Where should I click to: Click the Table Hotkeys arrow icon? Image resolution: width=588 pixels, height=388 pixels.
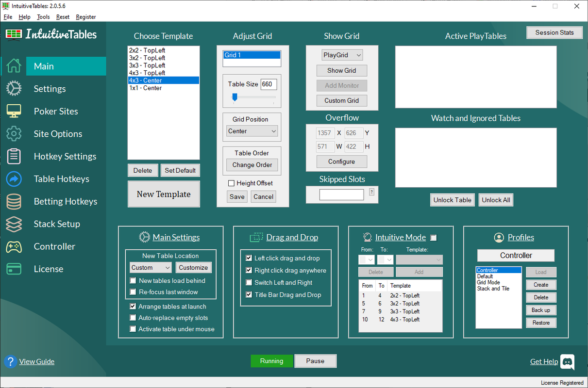(x=14, y=179)
